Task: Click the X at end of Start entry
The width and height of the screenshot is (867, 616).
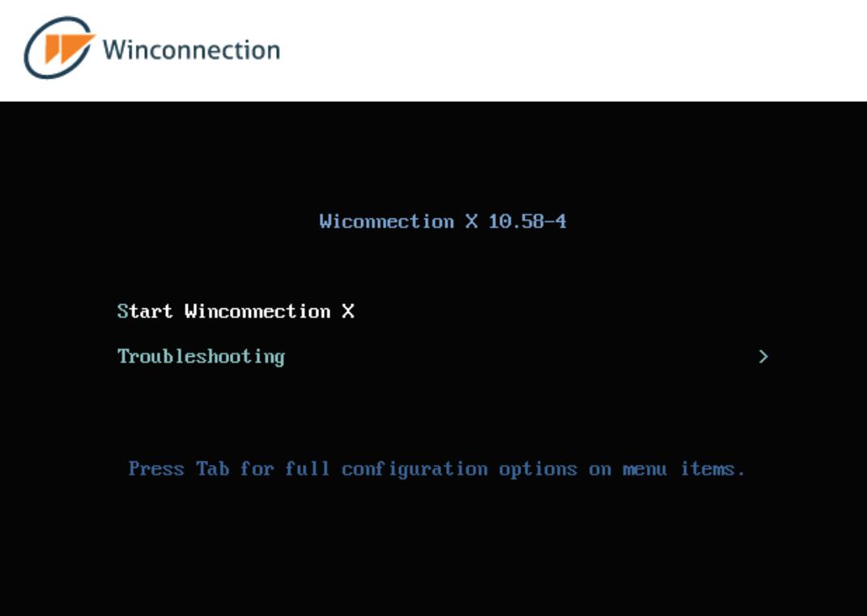Action: pos(348,312)
